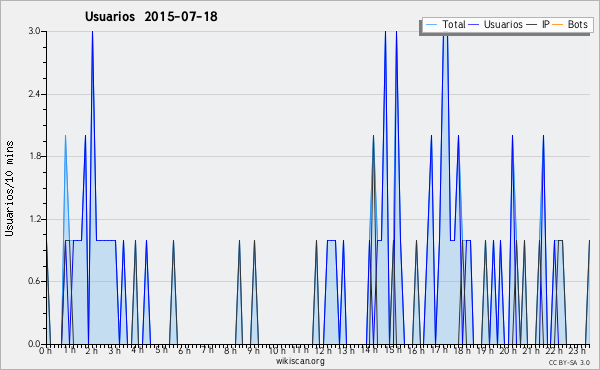
Task: Click the '1.8' y-axis value
Action: [34, 156]
